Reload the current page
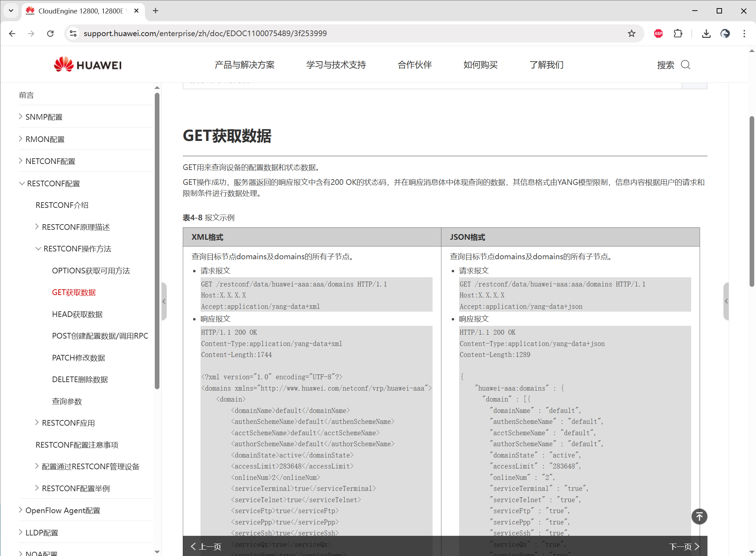Viewport: 756px width, 556px height. (x=50, y=33)
